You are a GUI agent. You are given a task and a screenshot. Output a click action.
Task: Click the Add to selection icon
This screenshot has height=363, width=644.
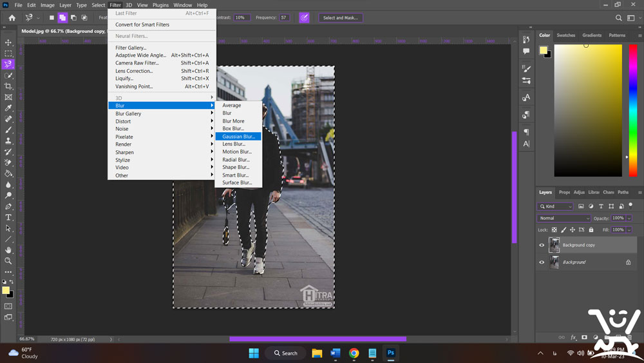pos(62,17)
